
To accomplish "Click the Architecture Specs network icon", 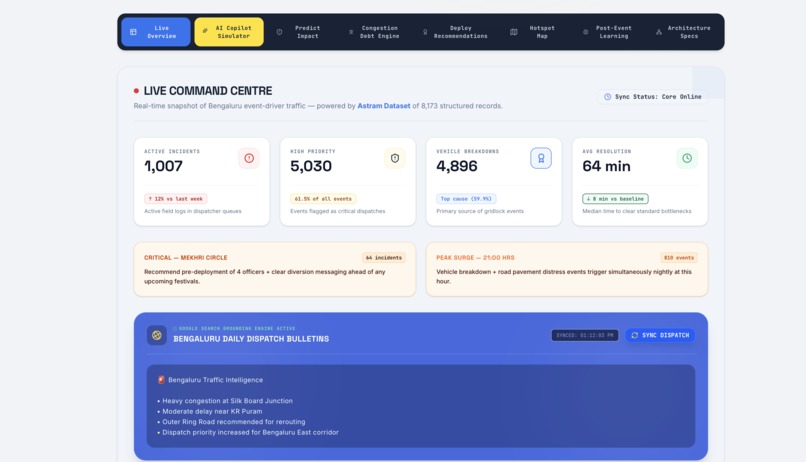I will 659,32.
